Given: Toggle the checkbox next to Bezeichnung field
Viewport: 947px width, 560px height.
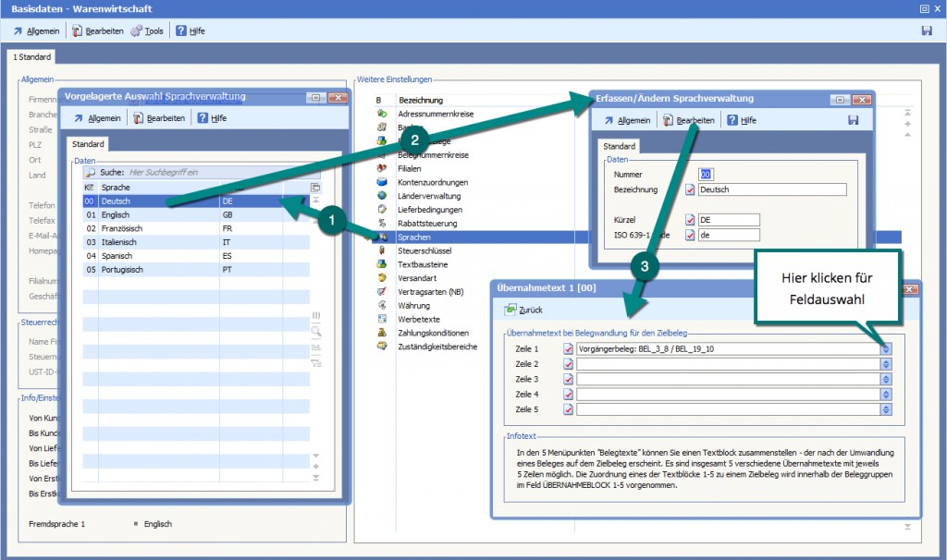Looking at the screenshot, I should [690, 190].
